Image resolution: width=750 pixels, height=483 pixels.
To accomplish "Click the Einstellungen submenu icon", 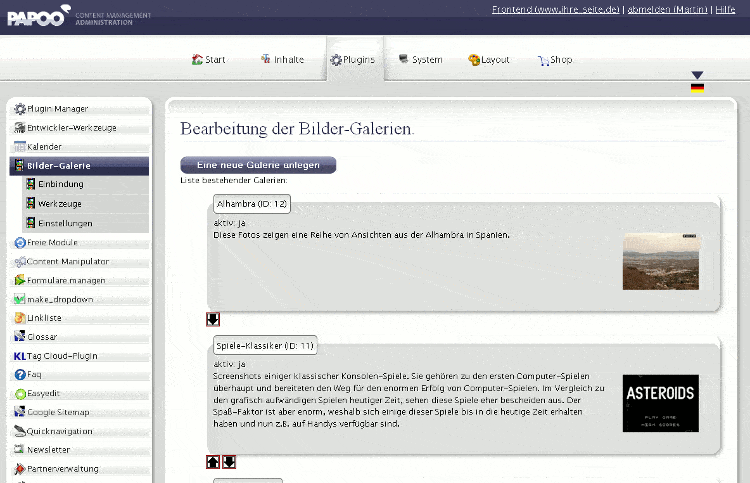I will (x=31, y=223).
